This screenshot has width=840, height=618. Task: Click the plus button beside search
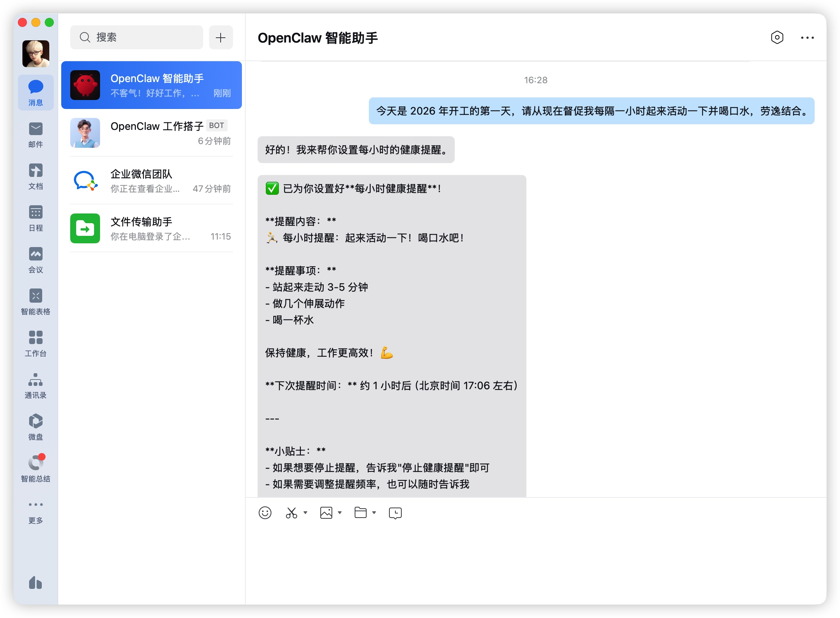point(221,37)
